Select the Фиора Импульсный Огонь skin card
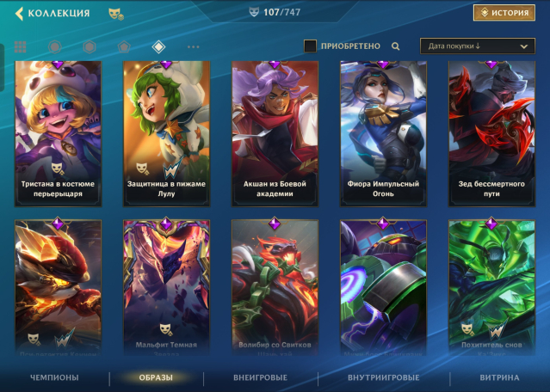Screen dimensions: 550x392 (383, 133)
